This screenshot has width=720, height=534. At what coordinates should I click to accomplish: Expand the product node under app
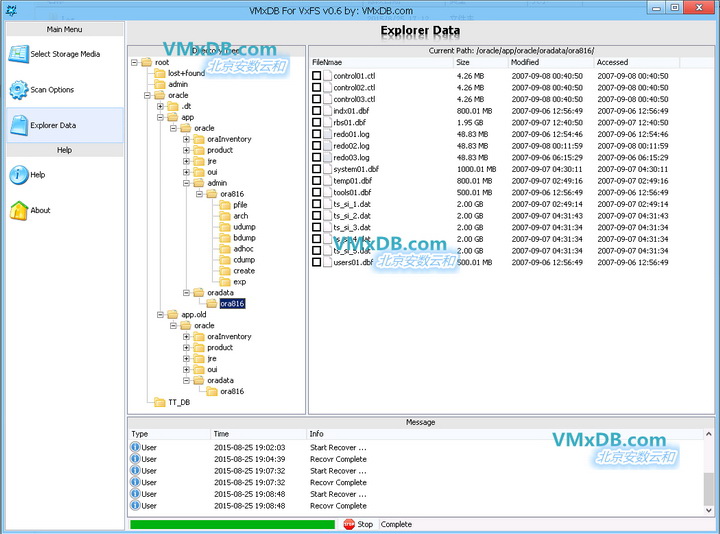[x=186, y=150]
